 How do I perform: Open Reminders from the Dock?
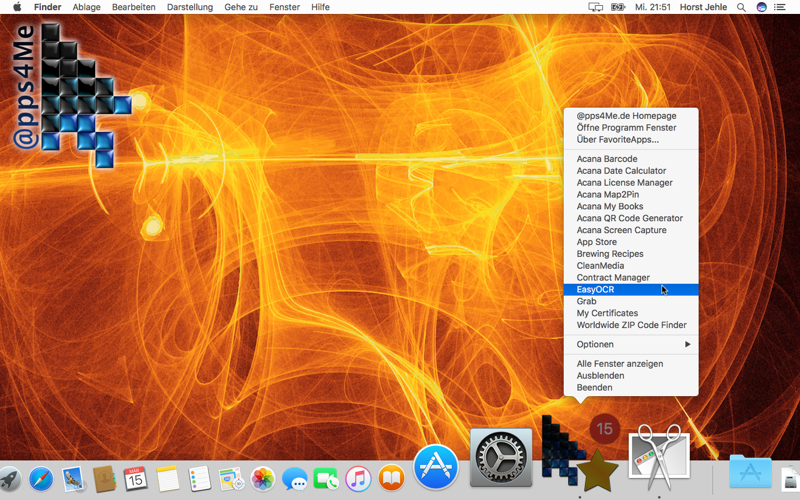point(199,480)
